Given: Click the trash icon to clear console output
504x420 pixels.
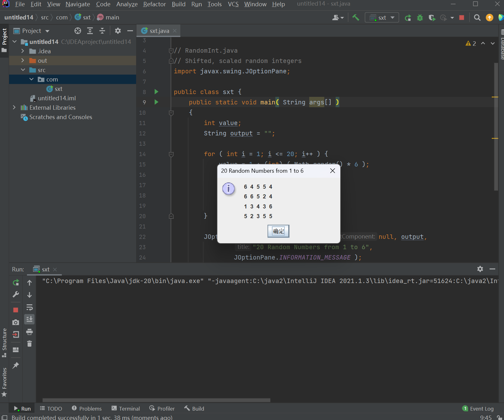Looking at the screenshot, I should pos(29,344).
